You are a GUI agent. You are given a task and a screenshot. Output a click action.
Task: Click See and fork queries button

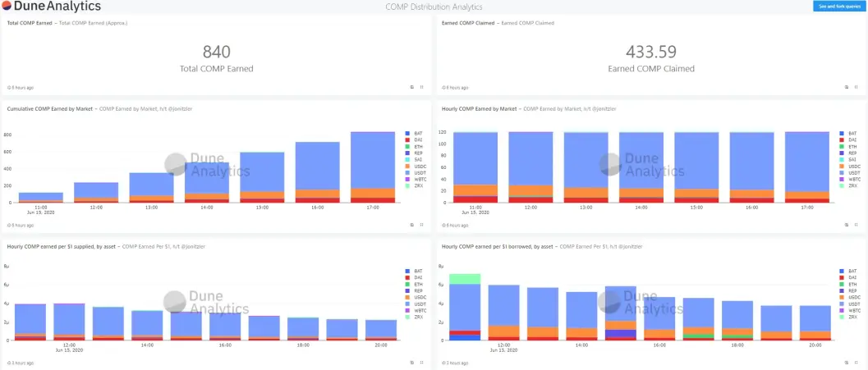[839, 6]
